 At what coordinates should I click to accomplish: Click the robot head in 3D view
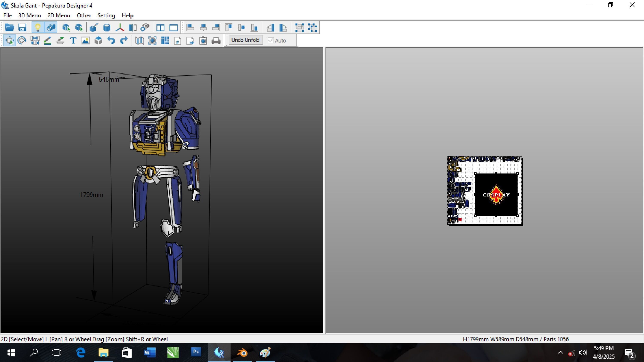pyautogui.click(x=159, y=93)
